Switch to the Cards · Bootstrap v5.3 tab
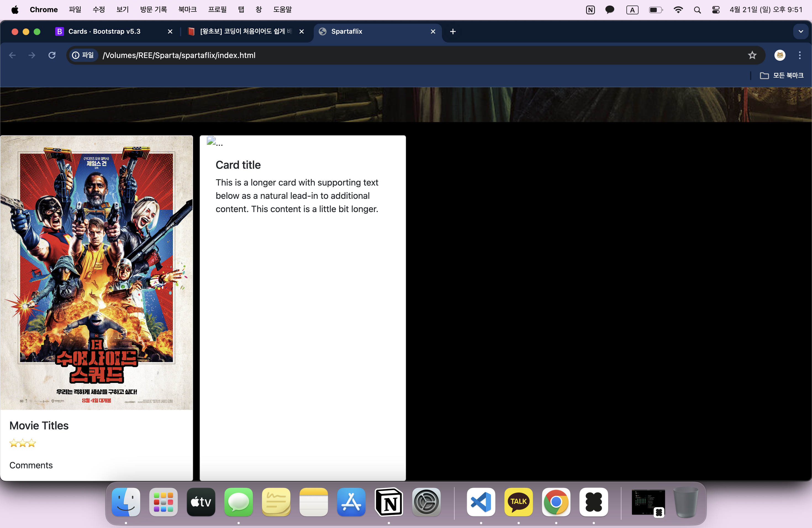The height and width of the screenshot is (528, 812). pyautogui.click(x=115, y=32)
